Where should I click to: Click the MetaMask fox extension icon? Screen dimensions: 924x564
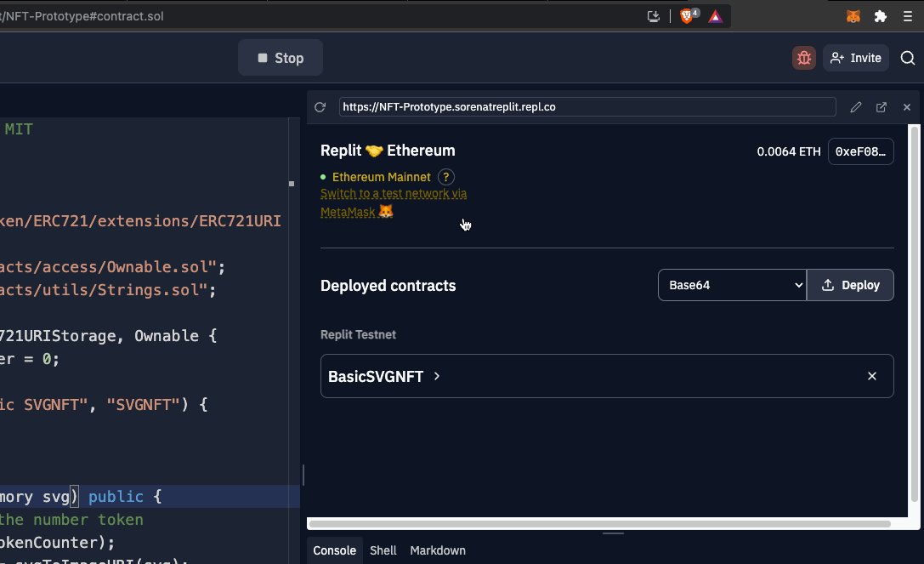tap(853, 16)
